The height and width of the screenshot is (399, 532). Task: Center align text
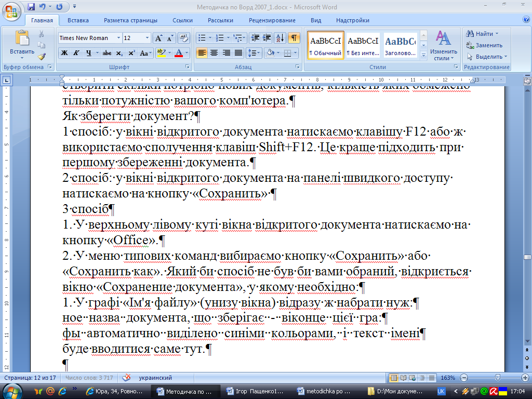click(214, 53)
